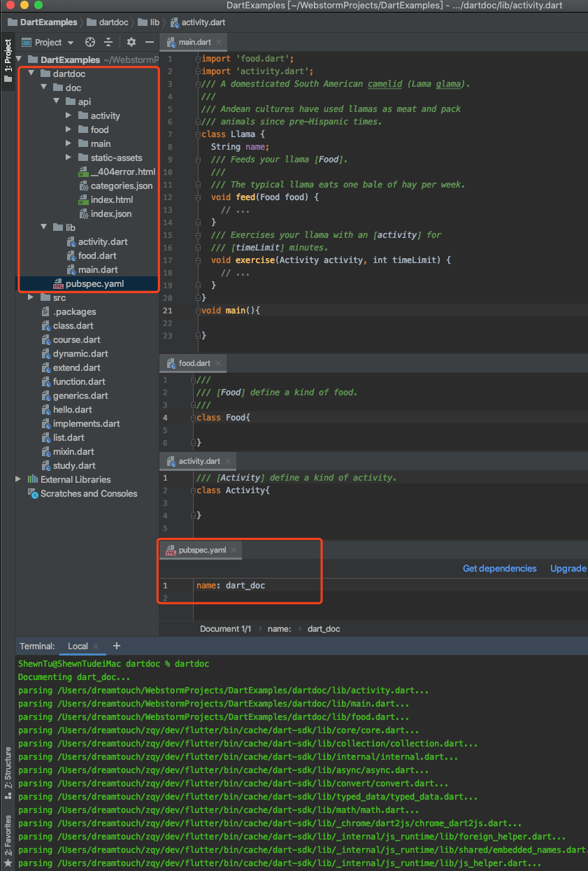Screen dimensions: 588x871
Task: Close the pubspec.yaml editor tab
Action: [234, 551]
